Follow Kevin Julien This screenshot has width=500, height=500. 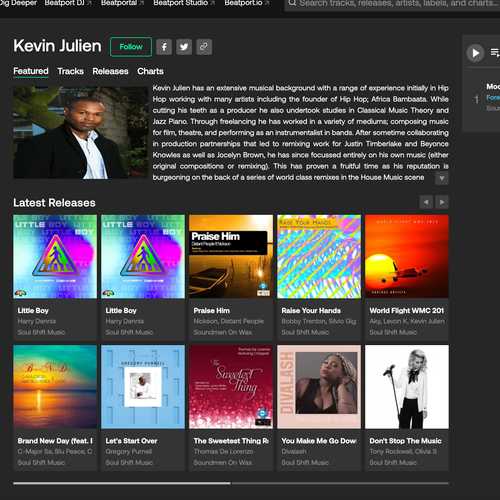pos(131,47)
